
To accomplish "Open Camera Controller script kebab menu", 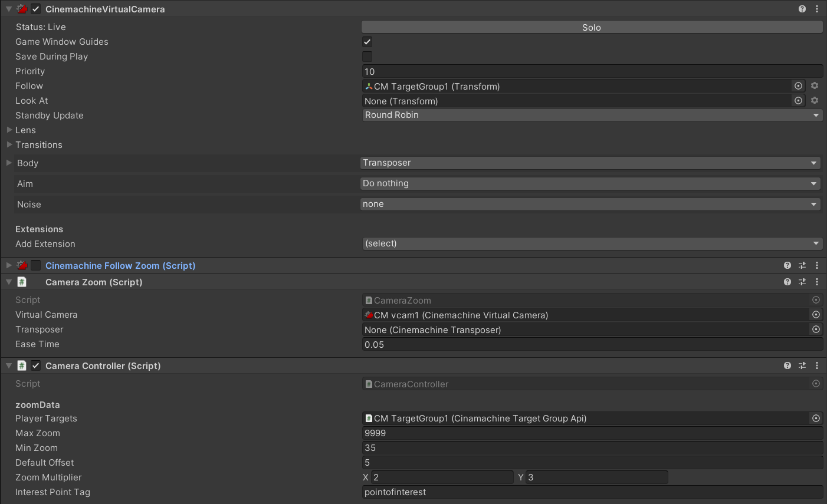I will click(x=817, y=365).
